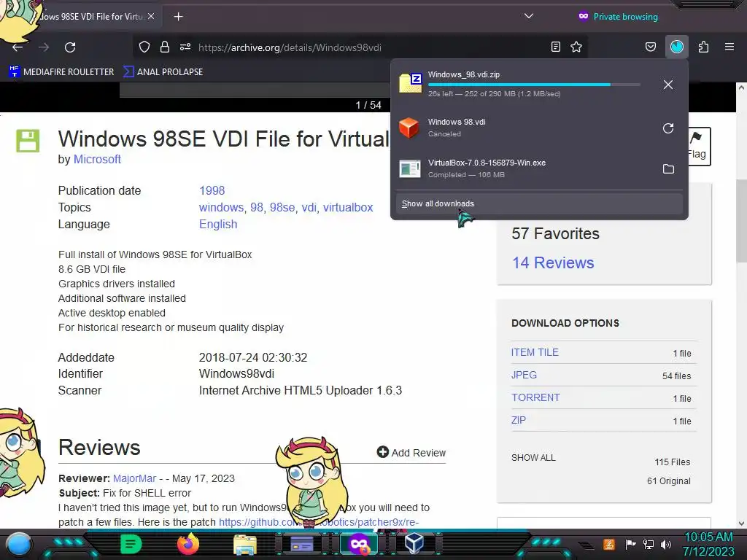Open the virtualbox topic link
Screen dimensions: 747x560
click(x=348, y=207)
